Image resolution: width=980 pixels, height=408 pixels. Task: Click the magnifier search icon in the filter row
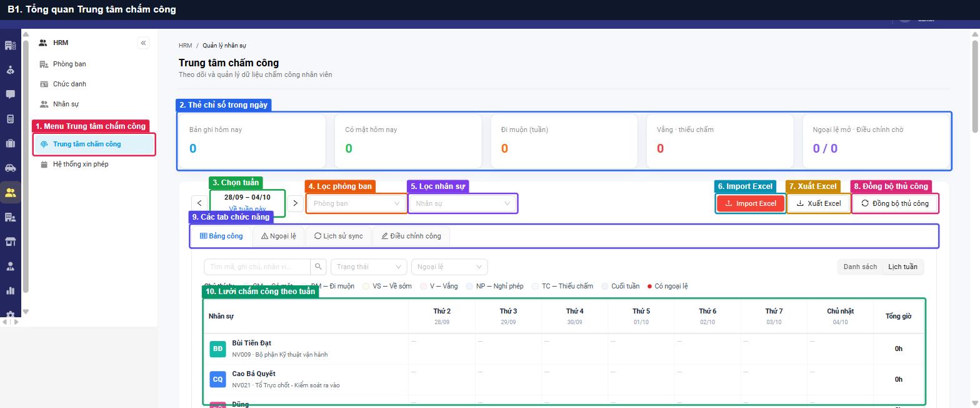tap(318, 267)
